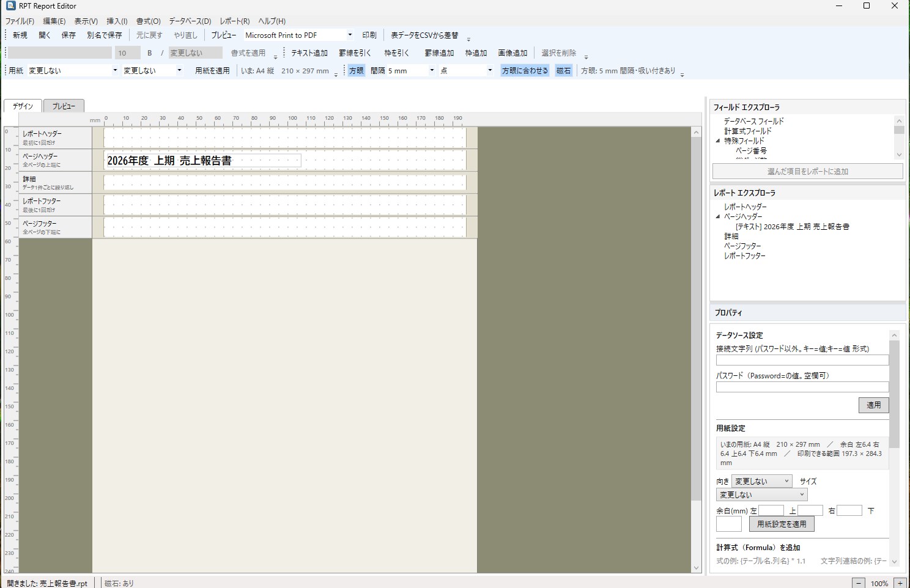Click the 罫線を引く tool
The image size is (910, 588).
point(355,53)
